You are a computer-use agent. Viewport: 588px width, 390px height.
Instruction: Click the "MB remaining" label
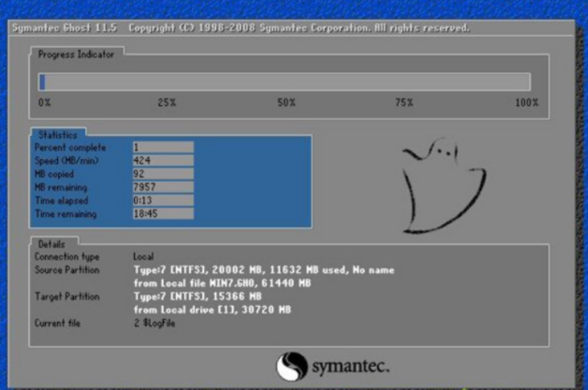61,188
